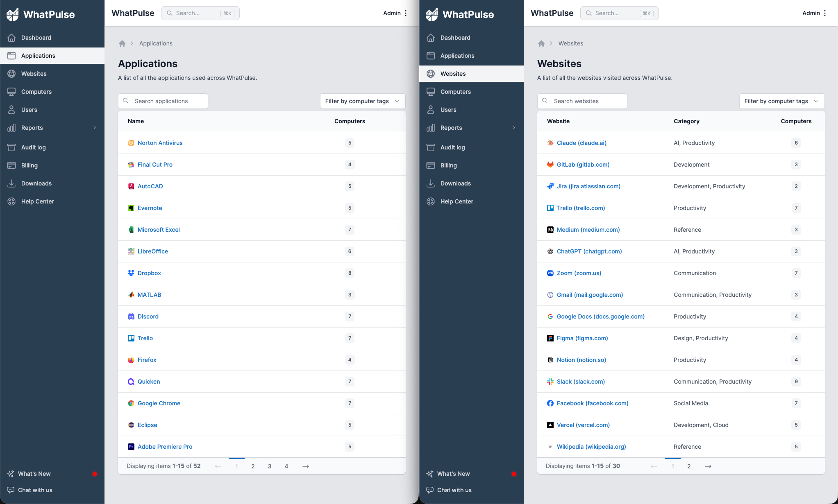Click the Firefox app icon
Screen dimensions: 838x504
click(x=131, y=360)
